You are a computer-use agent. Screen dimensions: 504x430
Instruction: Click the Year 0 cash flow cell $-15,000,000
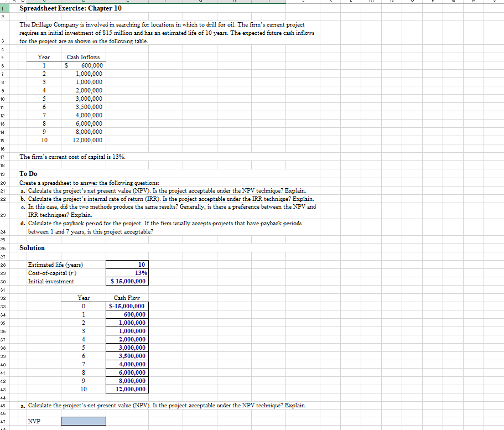[126, 306]
